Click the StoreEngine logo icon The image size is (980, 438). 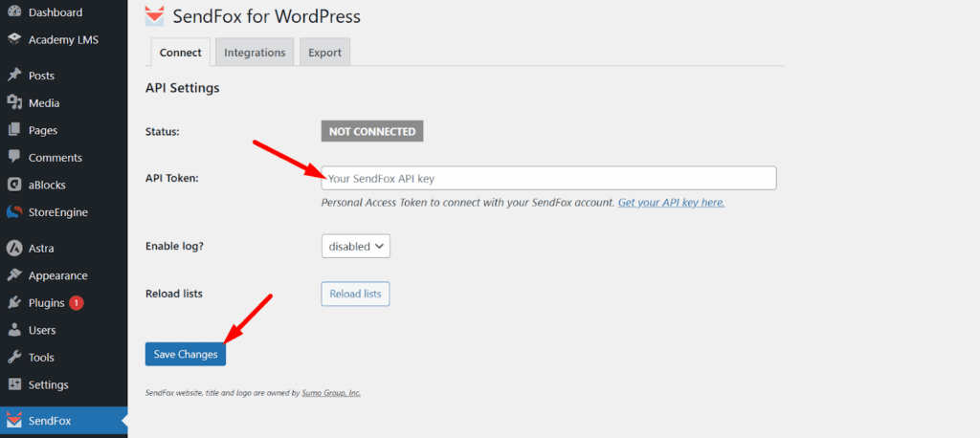[x=14, y=212]
